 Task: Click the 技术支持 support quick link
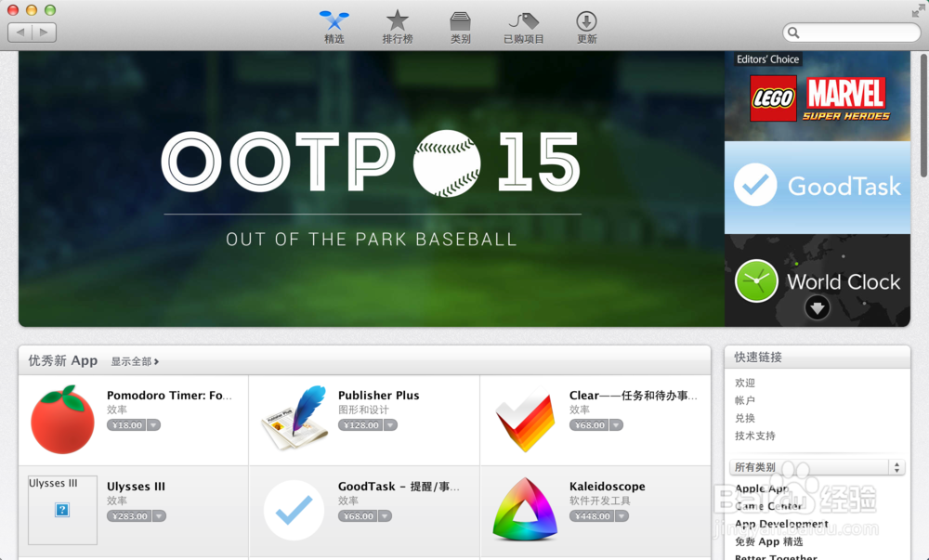point(754,436)
